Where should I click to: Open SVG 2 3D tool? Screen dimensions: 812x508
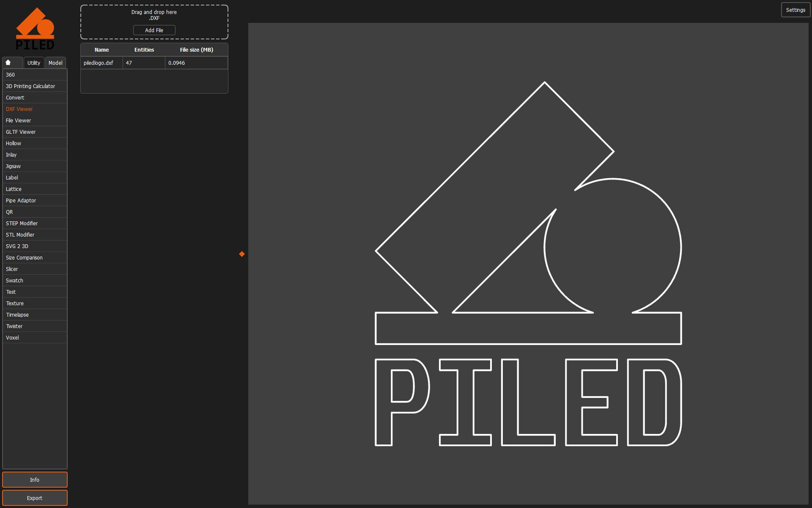[x=35, y=246]
